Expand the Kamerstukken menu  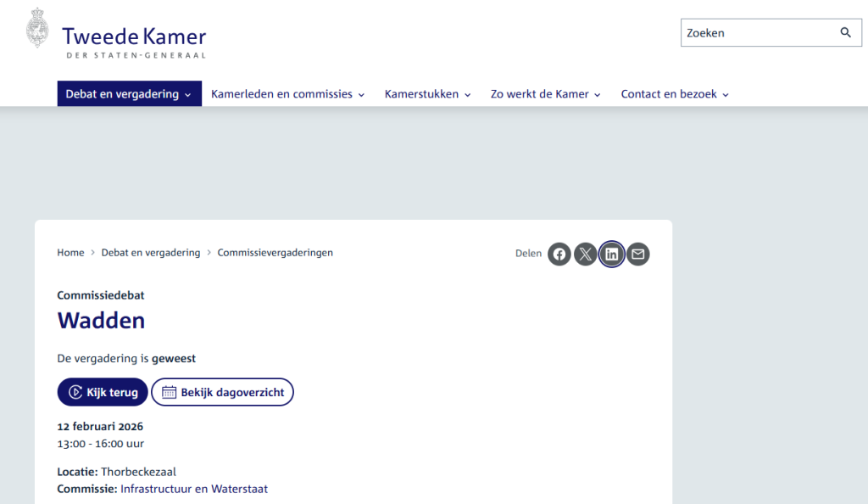tap(427, 94)
